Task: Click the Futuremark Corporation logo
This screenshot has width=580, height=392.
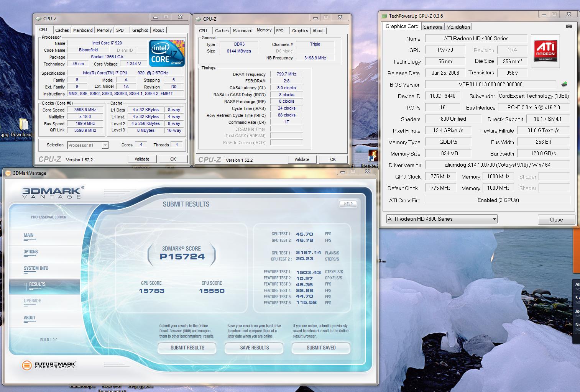Action: pos(49,365)
